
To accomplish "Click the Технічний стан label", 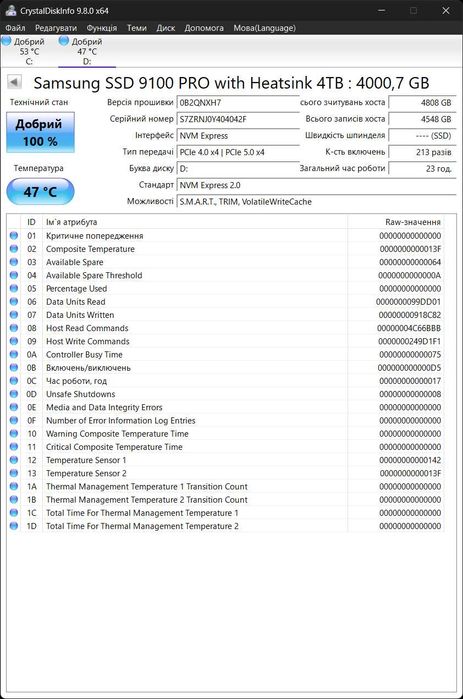I will click(39, 102).
